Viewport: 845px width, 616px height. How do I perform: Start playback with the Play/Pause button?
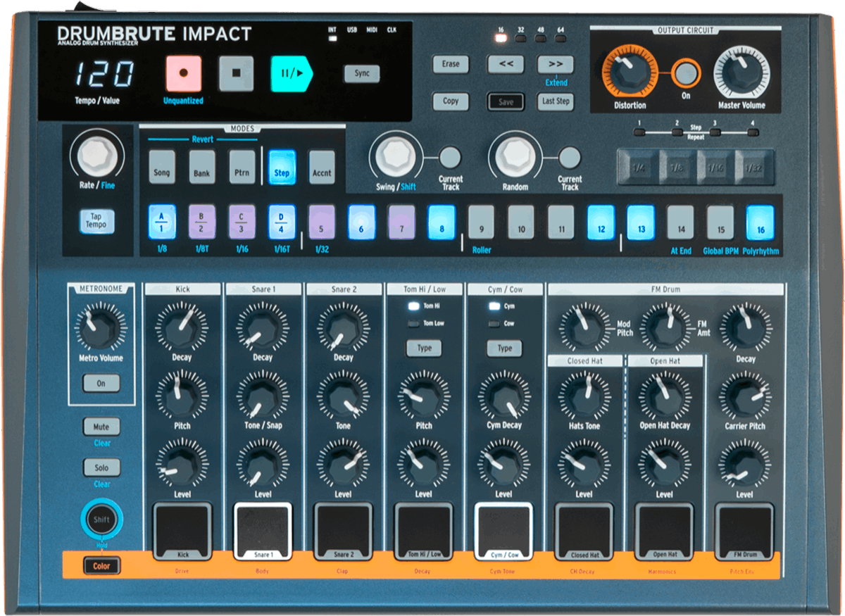pos(292,73)
